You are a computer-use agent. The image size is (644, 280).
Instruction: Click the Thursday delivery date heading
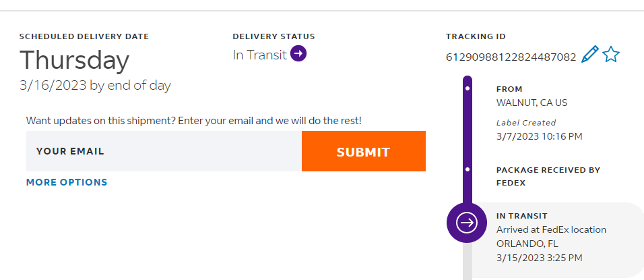pos(74,61)
